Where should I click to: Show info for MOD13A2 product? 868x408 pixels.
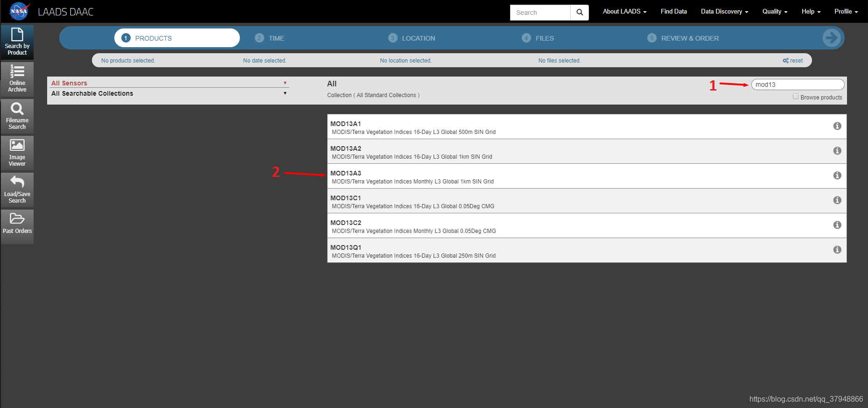[837, 151]
